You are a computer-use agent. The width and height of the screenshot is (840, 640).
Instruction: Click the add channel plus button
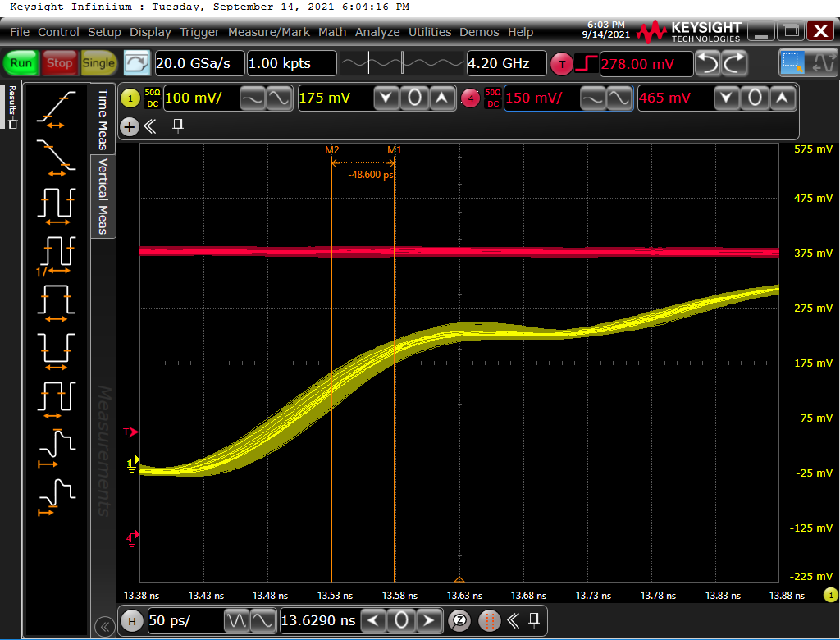[129, 126]
